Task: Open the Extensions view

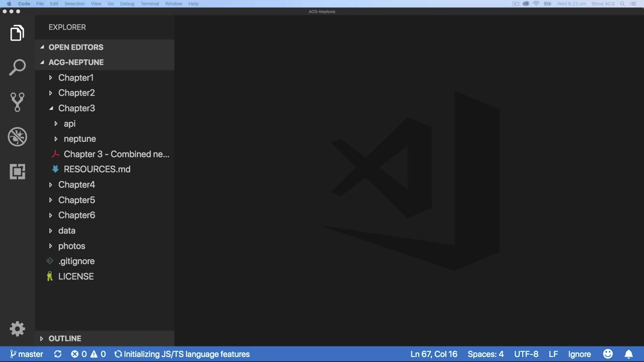Action: [17, 171]
